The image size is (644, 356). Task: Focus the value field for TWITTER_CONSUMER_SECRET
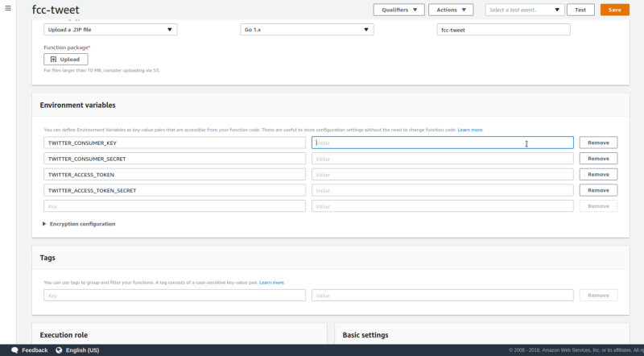tap(442, 159)
